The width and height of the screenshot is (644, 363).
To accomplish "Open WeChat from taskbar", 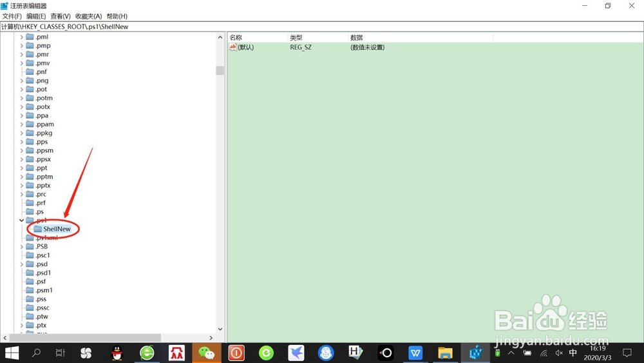I will pyautogui.click(x=207, y=353).
